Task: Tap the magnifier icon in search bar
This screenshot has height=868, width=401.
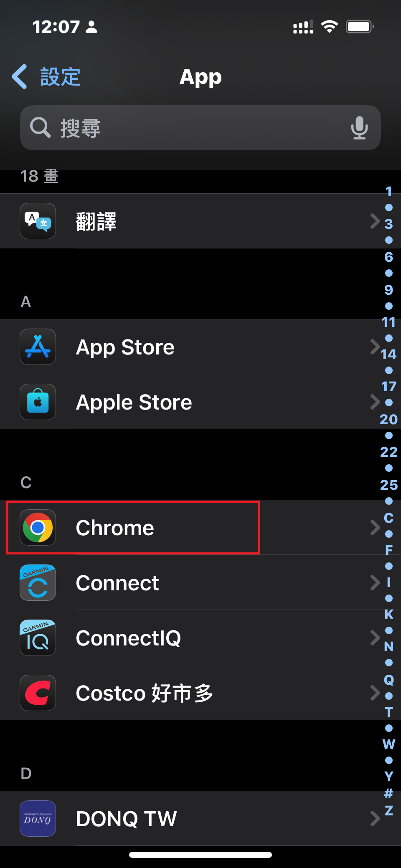Action: (40, 127)
